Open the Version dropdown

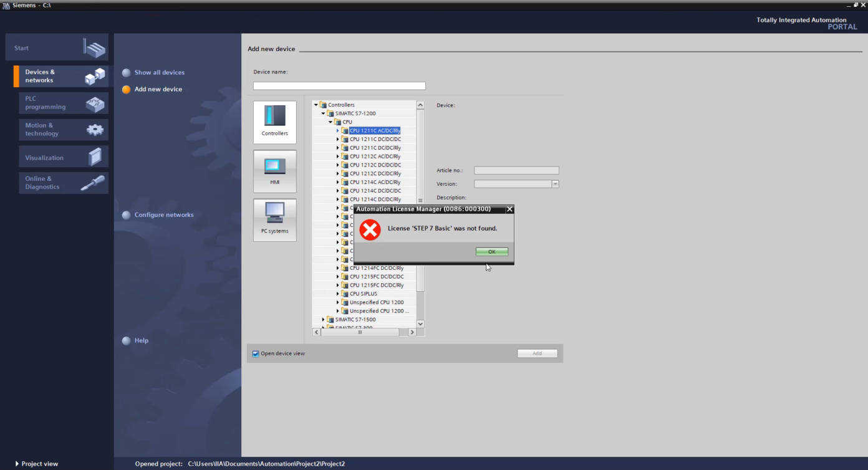click(554, 183)
